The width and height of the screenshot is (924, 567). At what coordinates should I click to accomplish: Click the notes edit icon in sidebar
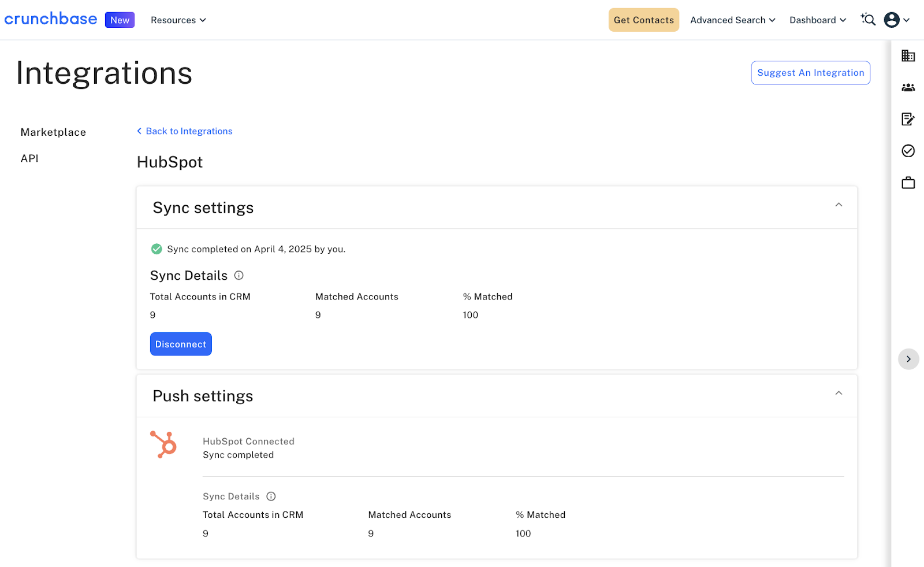pos(908,119)
